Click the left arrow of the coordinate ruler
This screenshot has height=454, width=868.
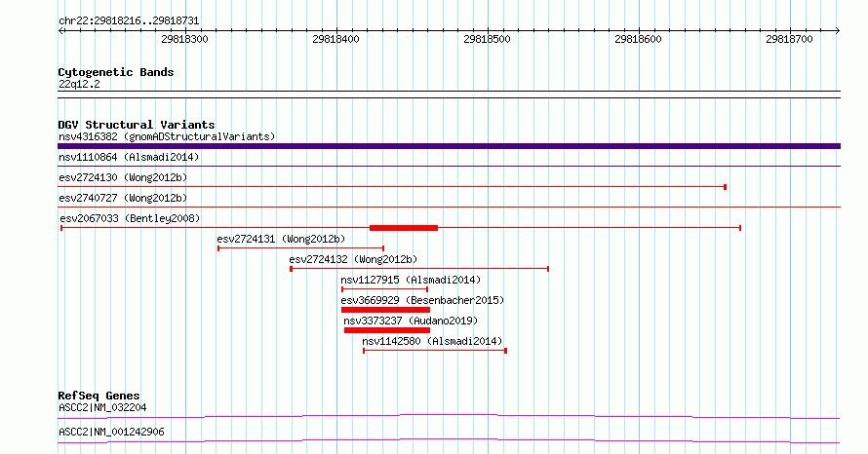[60, 31]
